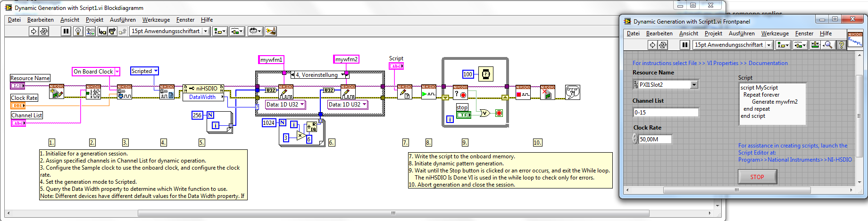Select Simple Error Handler node
Viewport: 868px width, 221px height.
[x=573, y=92]
